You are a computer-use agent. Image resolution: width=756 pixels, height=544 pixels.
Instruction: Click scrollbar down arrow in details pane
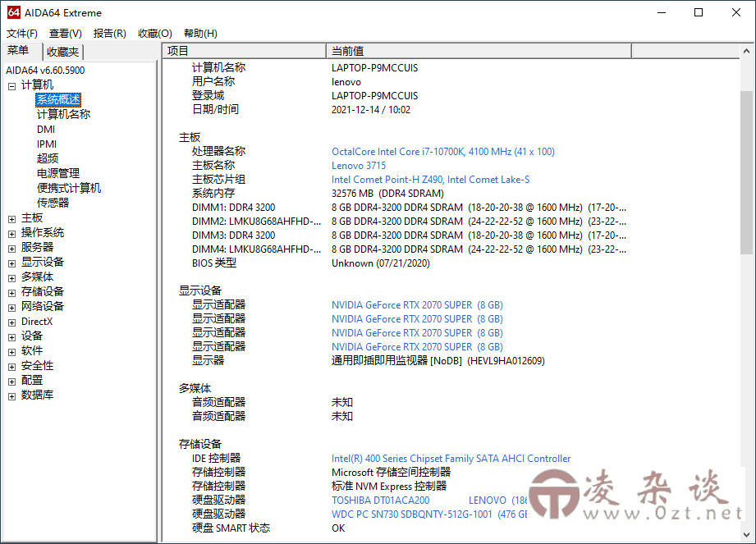[746, 535]
